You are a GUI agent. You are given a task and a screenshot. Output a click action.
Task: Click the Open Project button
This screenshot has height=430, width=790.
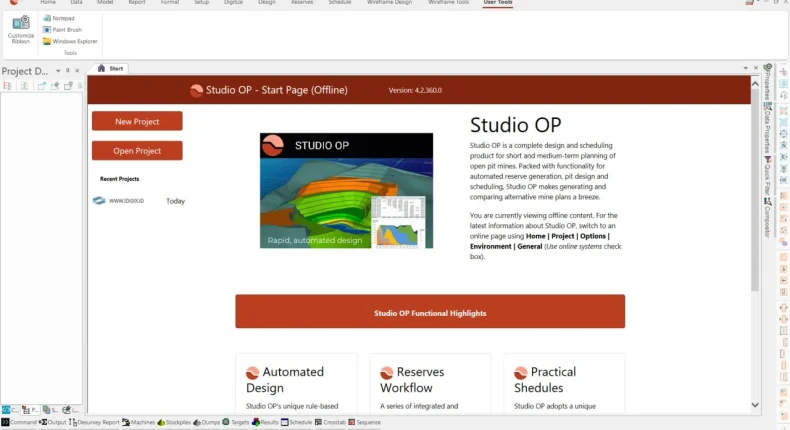pos(137,151)
